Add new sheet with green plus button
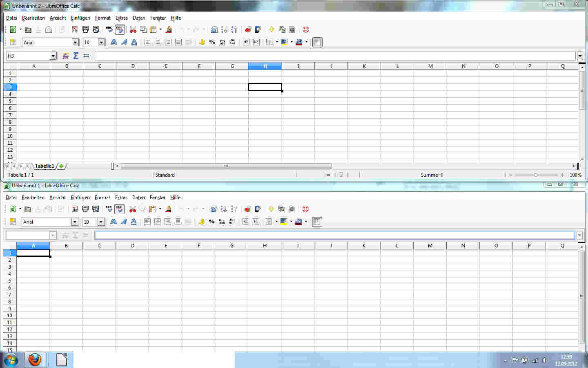588x368 pixels. 61,166
